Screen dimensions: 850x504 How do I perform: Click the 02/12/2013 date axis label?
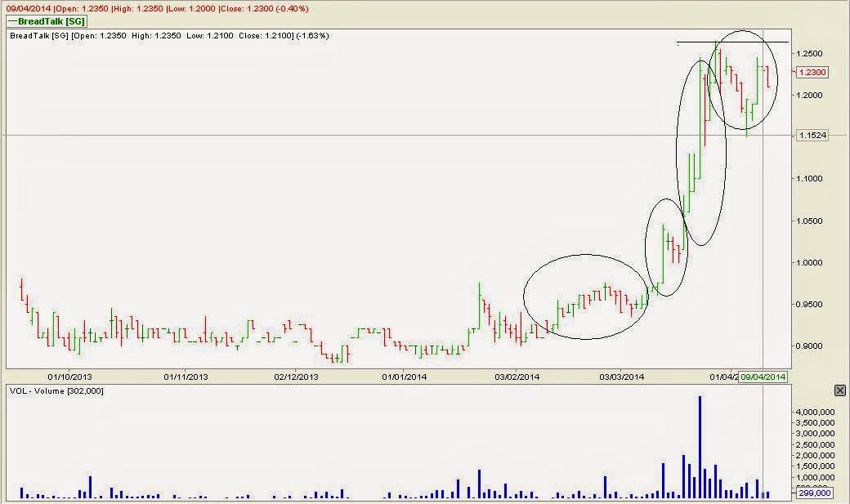pyautogui.click(x=296, y=377)
